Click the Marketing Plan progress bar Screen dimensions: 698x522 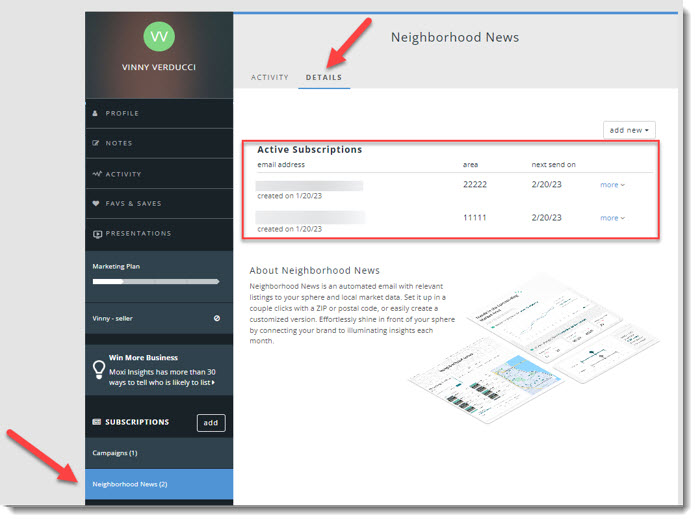(x=155, y=282)
